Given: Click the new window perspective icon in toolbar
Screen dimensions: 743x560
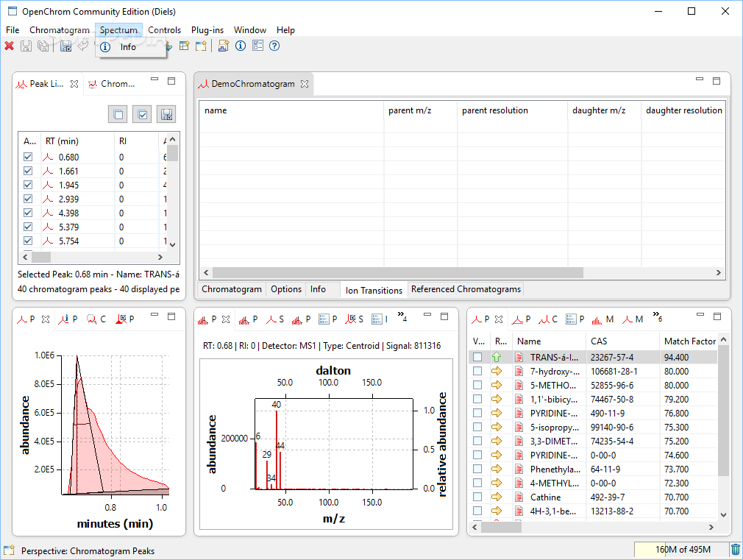Looking at the screenshot, I should [x=202, y=46].
